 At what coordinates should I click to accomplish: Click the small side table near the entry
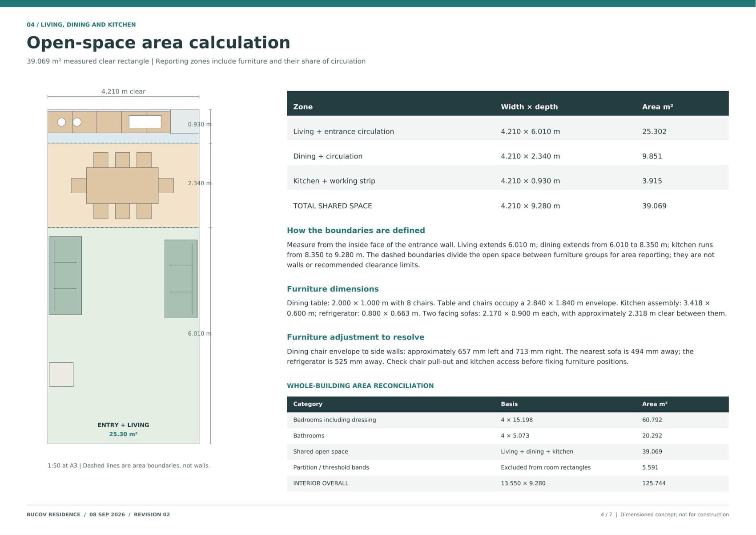tap(61, 374)
